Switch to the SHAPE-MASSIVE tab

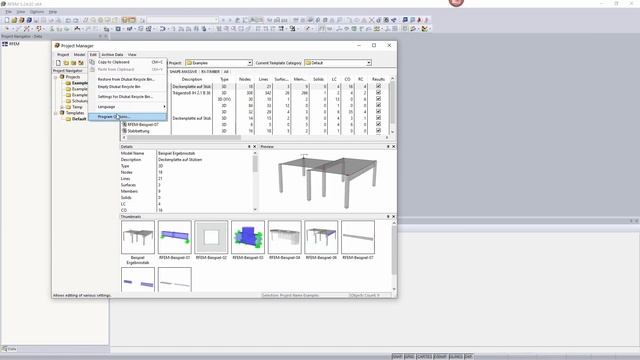[x=183, y=71]
